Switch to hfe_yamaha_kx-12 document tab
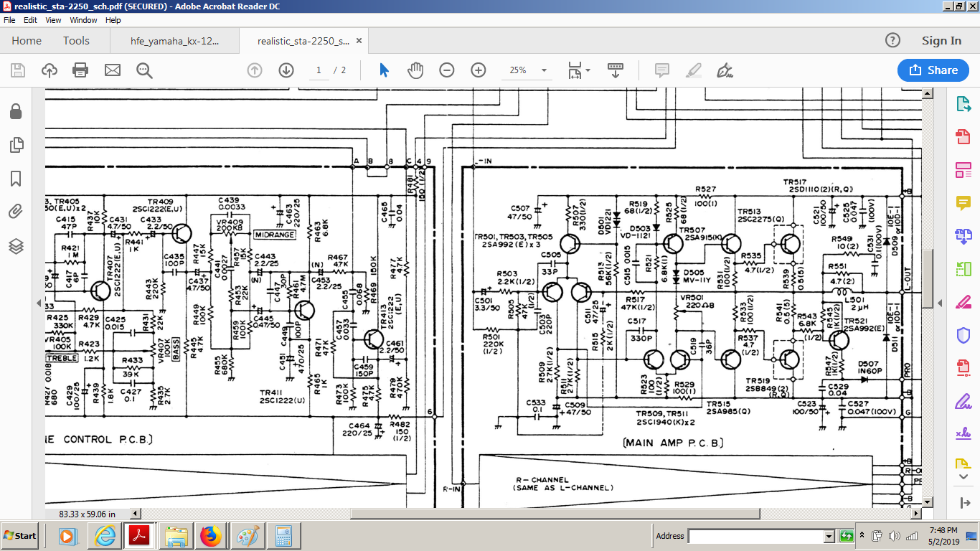 coord(174,41)
